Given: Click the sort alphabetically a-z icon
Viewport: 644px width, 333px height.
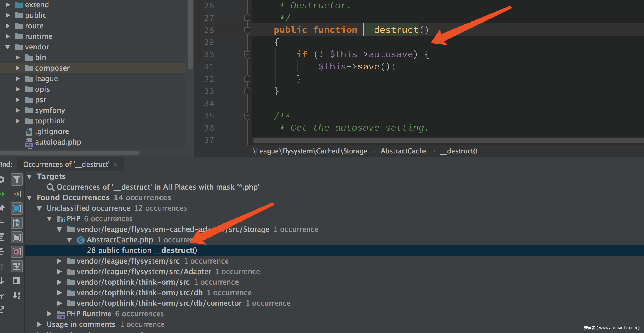Looking at the screenshot, I should click(x=16, y=295).
